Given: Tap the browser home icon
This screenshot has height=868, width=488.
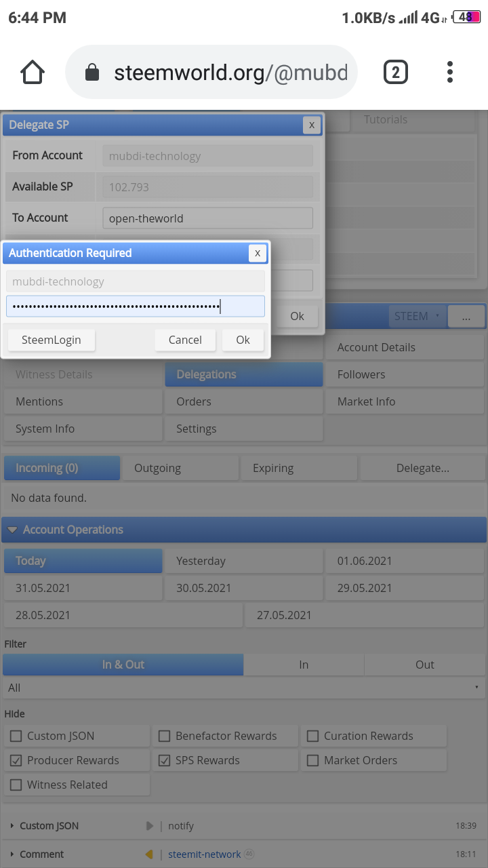Looking at the screenshot, I should 33,72.
